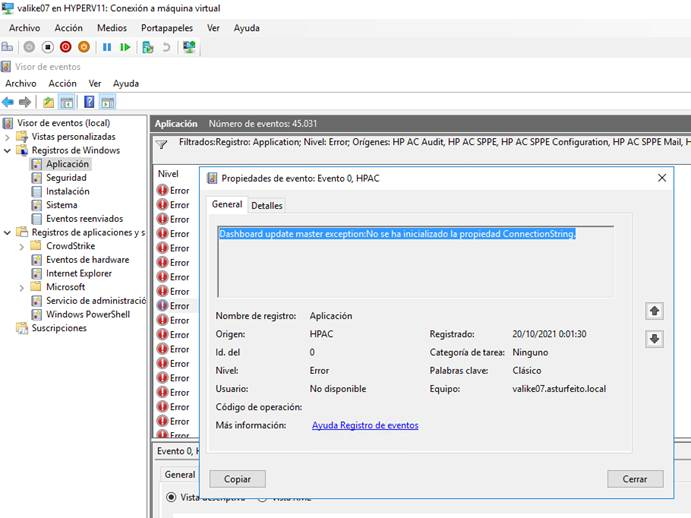Viewport: 691px width, 518px height.
Task: Switch to the Detalles tab
Action: [x=267, y=205]
